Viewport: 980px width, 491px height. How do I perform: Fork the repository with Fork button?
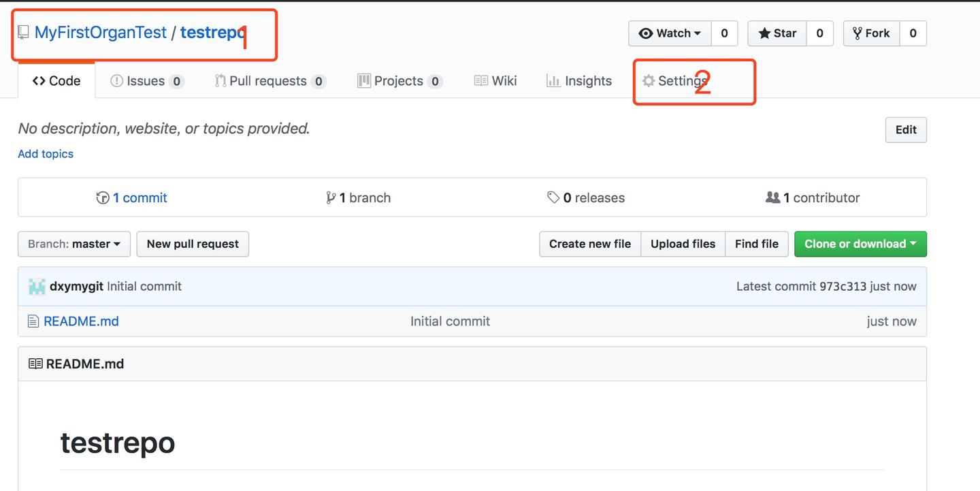click(x=872, y=33)
